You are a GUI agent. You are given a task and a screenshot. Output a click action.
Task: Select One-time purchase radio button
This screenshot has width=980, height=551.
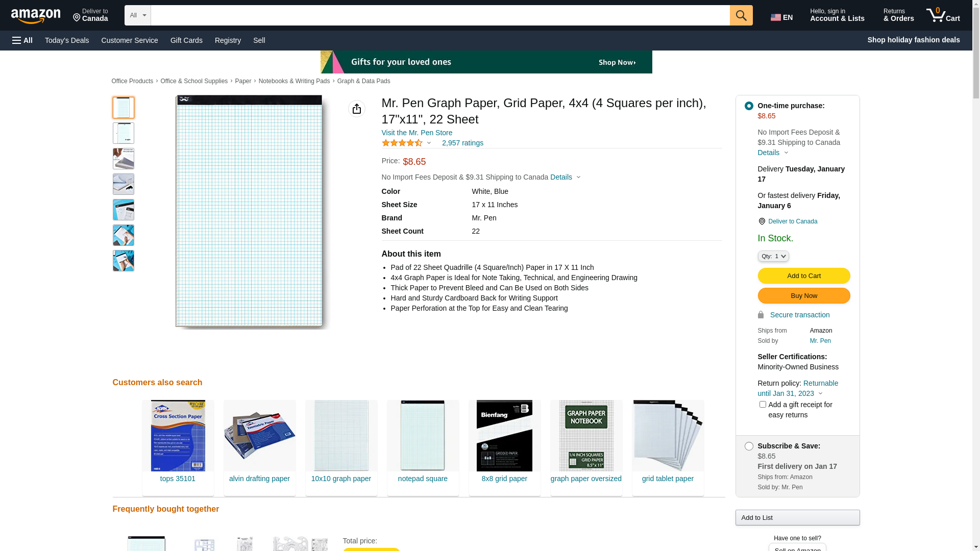click(x=749, y=106)
